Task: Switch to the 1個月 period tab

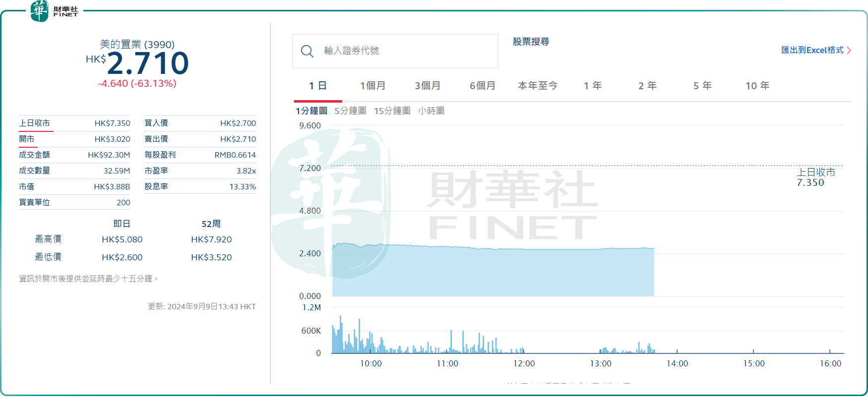Action: (372, 86)
